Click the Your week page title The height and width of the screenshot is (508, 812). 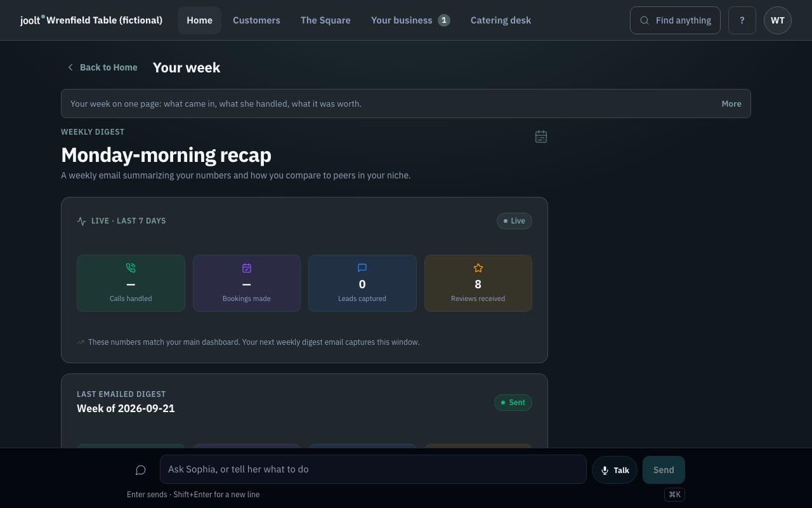point(187,67)
